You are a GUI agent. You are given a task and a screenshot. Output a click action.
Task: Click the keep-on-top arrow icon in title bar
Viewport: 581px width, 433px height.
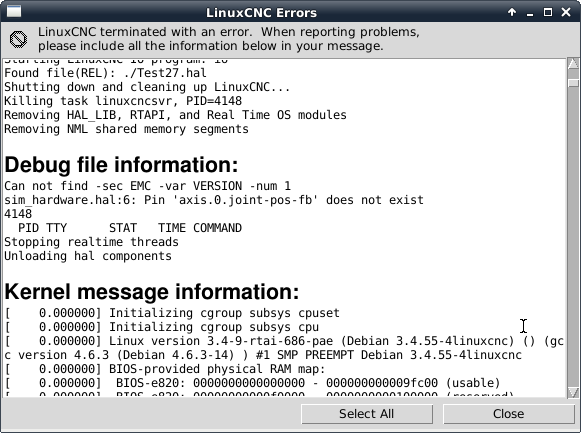click(512, 12)
